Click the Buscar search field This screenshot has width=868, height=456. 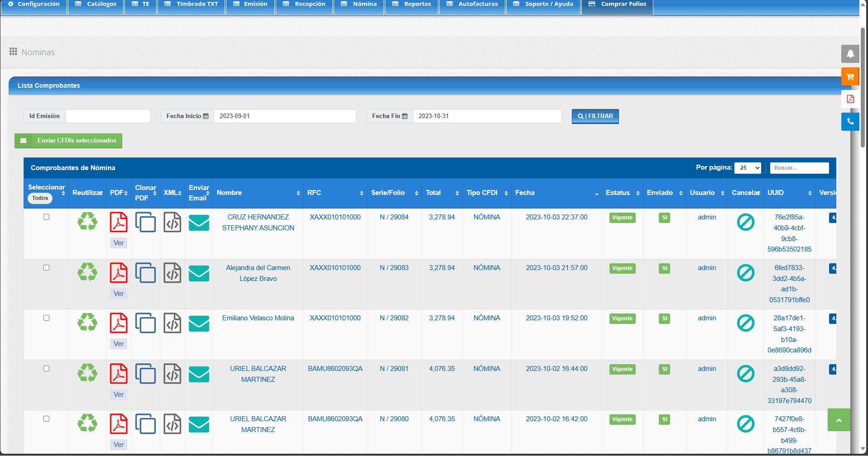[x=799, y=168]
